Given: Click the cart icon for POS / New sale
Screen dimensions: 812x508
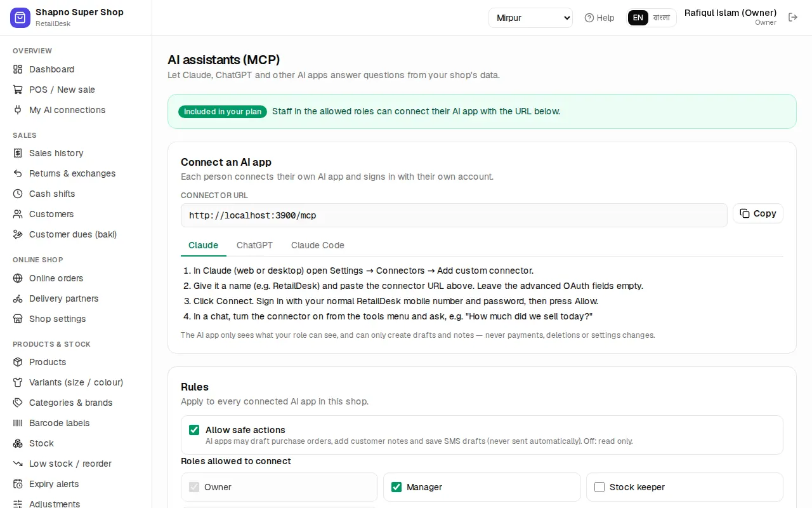Looking at the screenshot, I should (18, 90).
